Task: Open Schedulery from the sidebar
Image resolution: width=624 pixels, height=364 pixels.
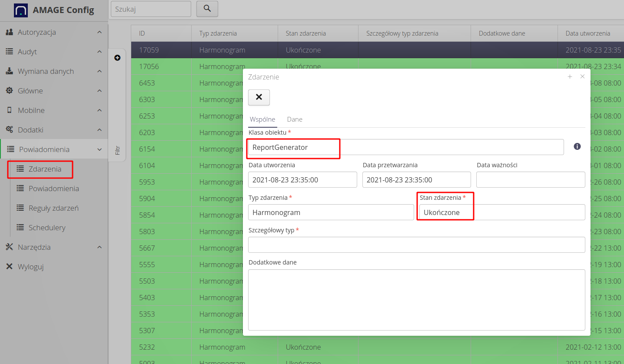Action: click(x=48, y=227)
